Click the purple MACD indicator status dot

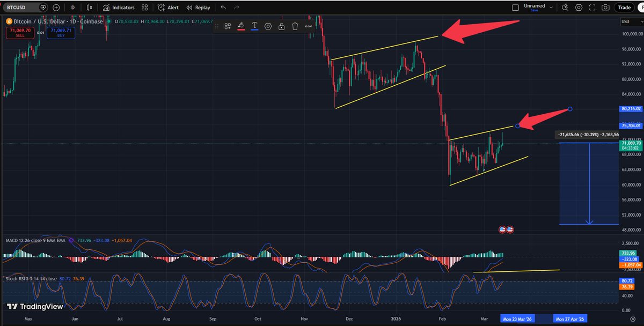pyautogui.click(x=71, y=241)
